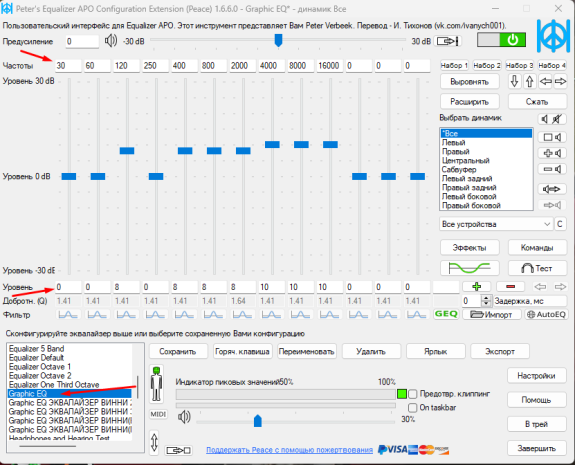The height and width of the screenshot is (465, 575).
Task: Click the Тест headphones button
Action: point(537,268)
